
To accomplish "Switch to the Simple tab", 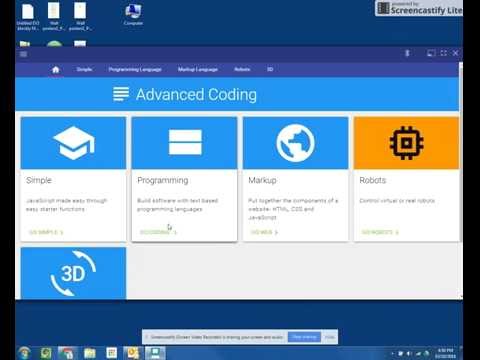I will [x=84, y=69].
